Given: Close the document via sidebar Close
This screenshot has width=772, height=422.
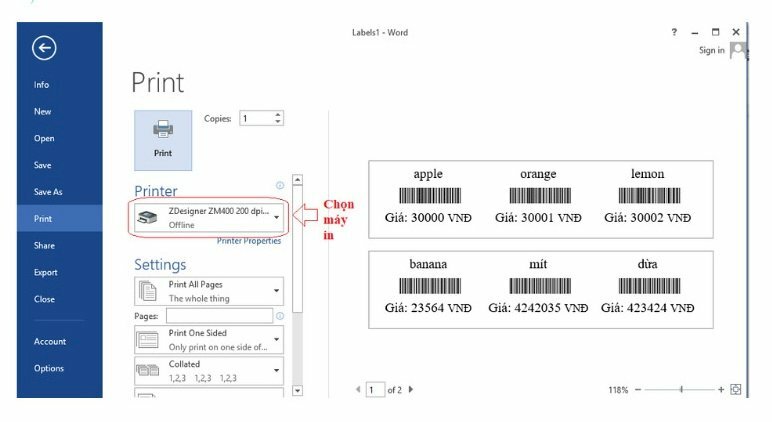Looking at the screenshot, I should 44,299.
